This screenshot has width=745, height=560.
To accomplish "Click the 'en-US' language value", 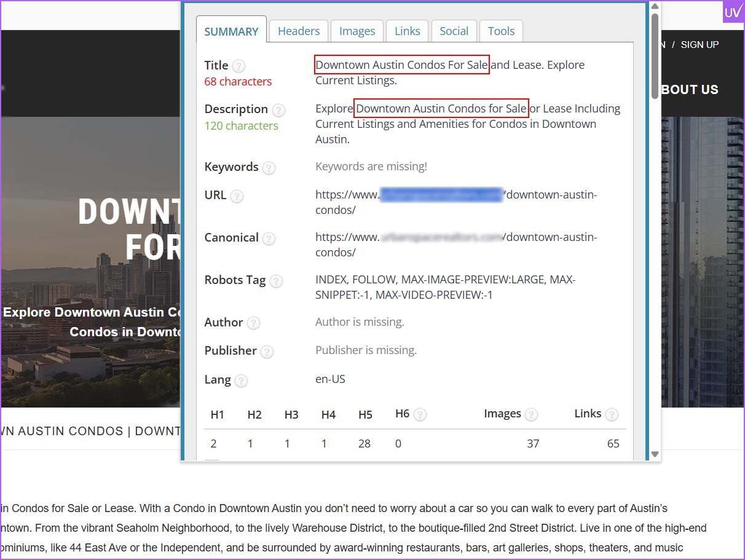I will 330,379.
